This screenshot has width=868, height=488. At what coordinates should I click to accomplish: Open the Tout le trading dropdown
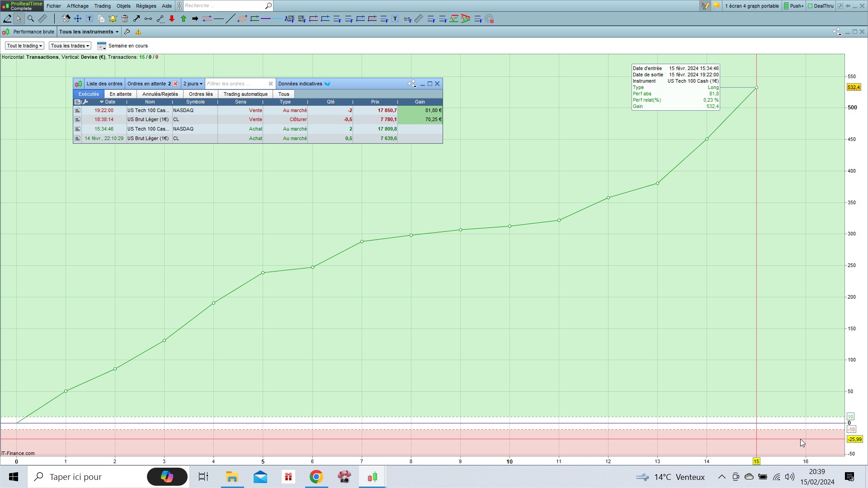(24, 46)
